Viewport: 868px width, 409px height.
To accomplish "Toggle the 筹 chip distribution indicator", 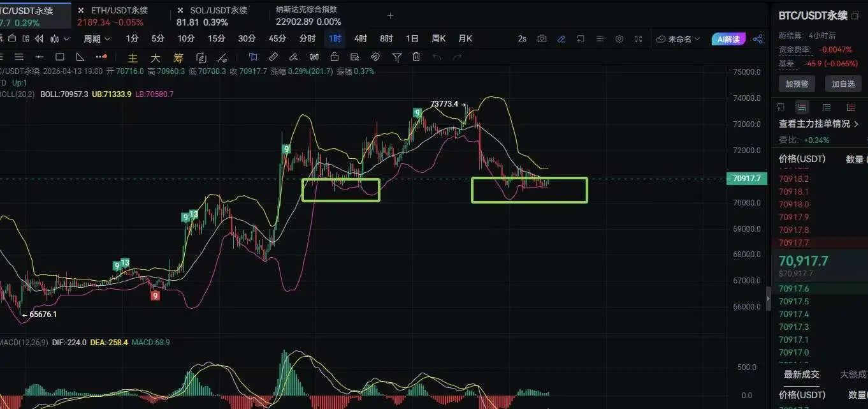I will (x=178, y=57).
